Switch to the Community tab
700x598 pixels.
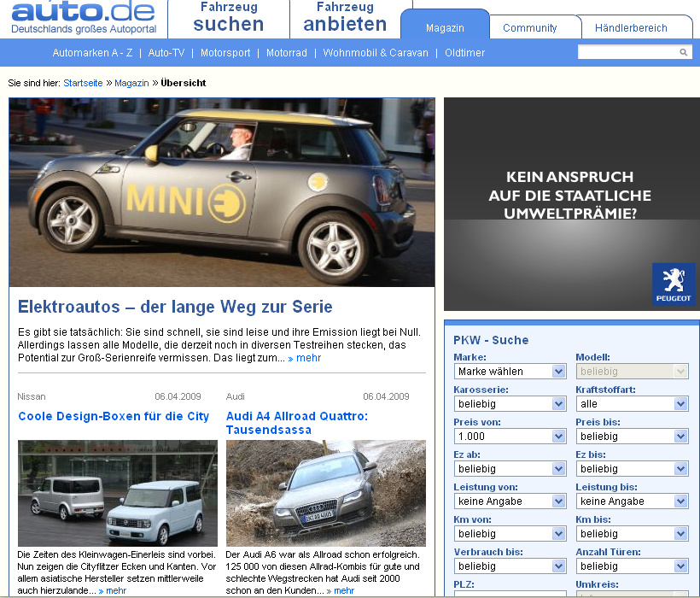coord(530,27)
